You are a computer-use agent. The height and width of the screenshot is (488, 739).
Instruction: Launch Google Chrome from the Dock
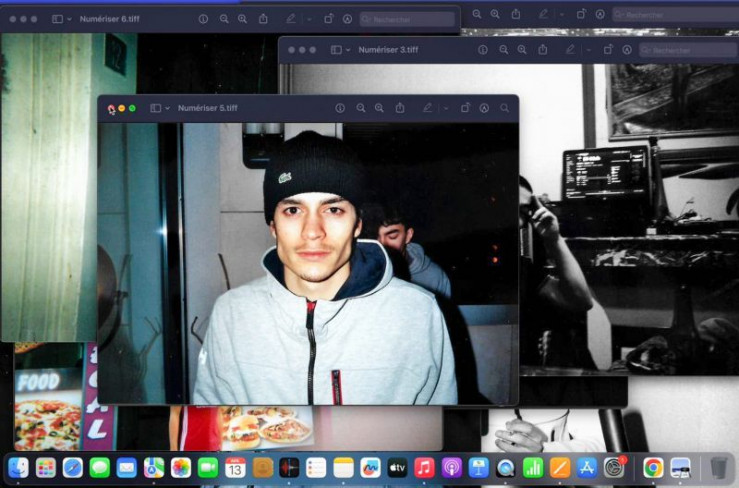653,467
